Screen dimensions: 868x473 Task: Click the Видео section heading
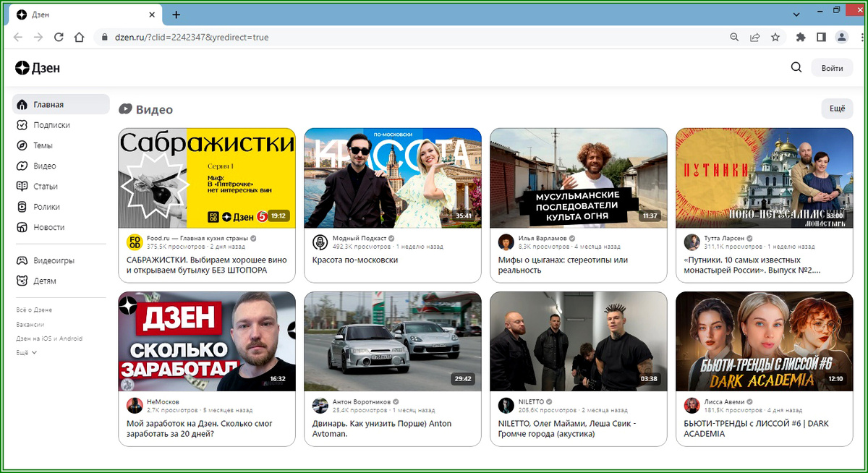coord(146,109)
